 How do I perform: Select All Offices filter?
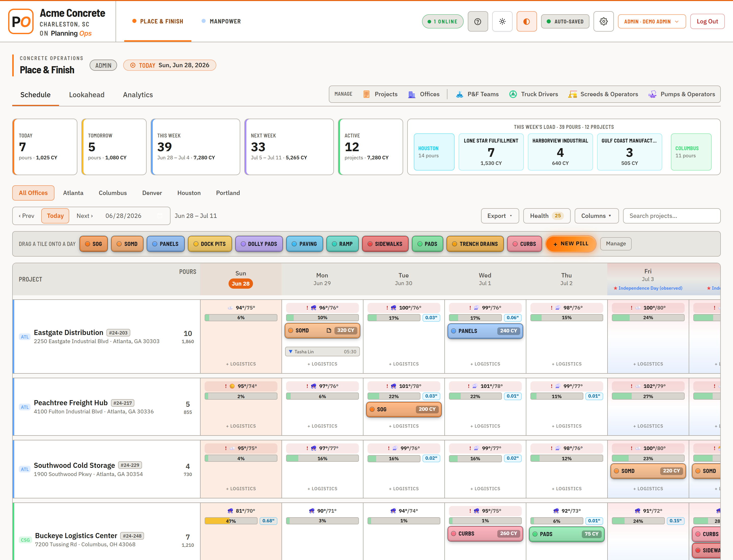click(33, 193)
